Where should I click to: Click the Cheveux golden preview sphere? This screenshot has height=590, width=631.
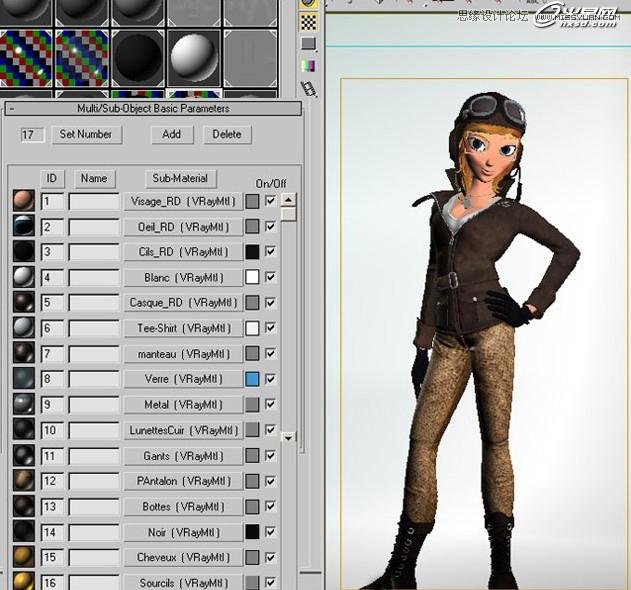pyautogui.click(x=24, y=557)
